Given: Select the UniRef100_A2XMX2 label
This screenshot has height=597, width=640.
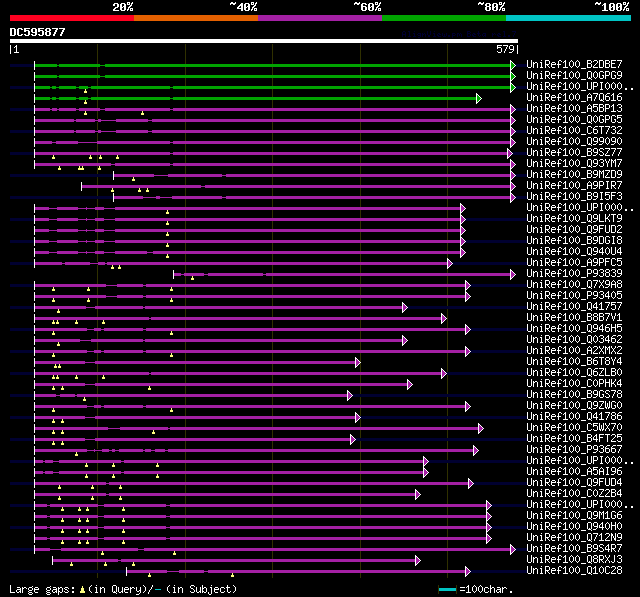Looking at the screenshot, I should (x=574, y=351).
